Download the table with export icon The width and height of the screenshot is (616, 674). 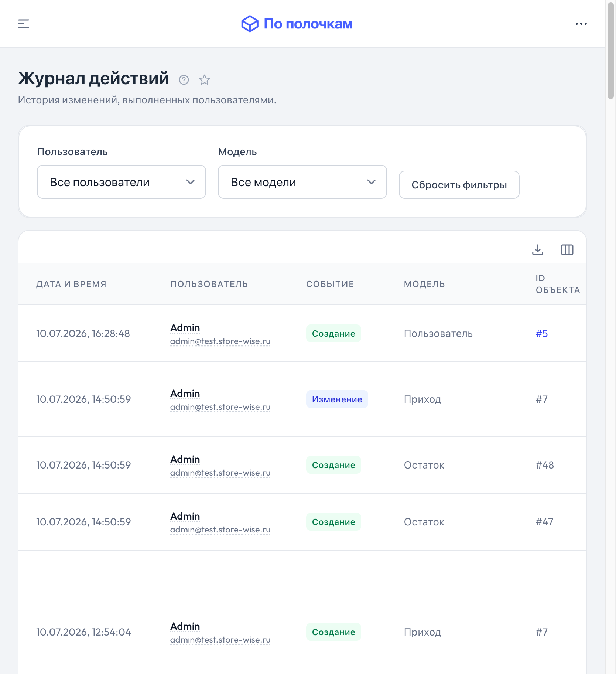[538, 250]
